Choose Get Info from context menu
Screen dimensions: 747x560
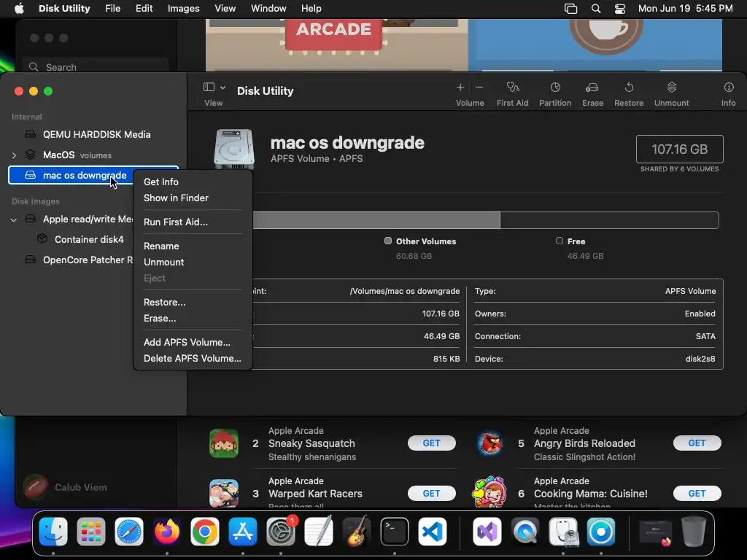pos(161,182)
